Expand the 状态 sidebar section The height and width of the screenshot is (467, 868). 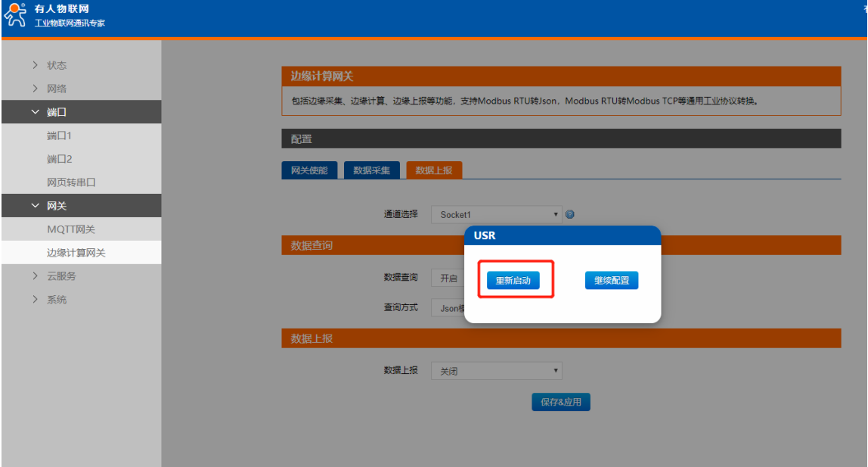coord(57,65)
